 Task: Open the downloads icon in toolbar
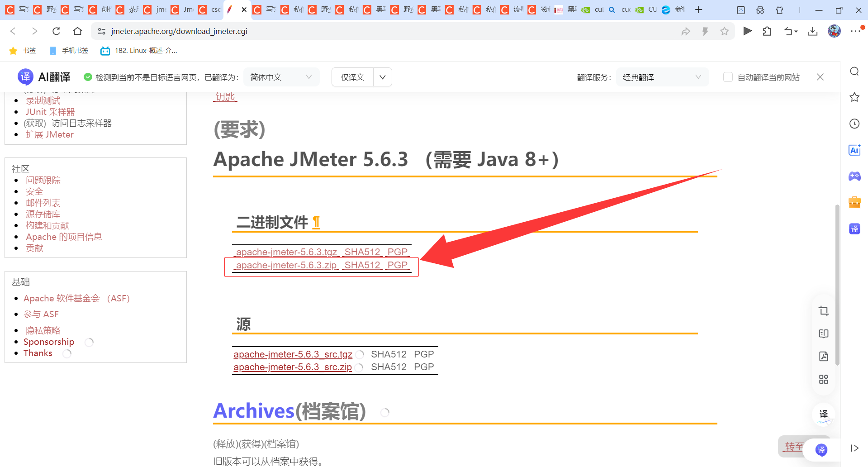[x=813, y=31]
